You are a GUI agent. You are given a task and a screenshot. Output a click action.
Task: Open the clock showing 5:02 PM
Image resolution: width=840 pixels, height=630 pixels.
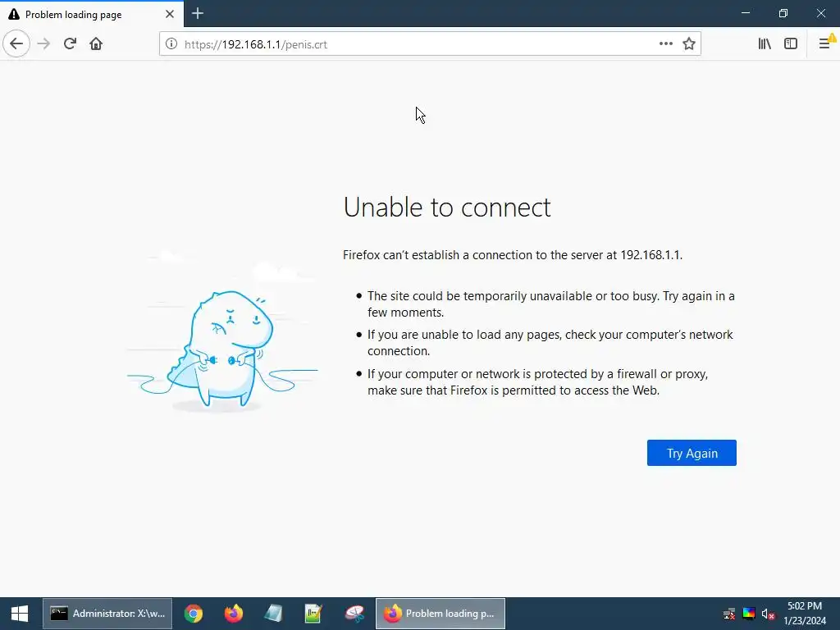[x=805, y=614]
